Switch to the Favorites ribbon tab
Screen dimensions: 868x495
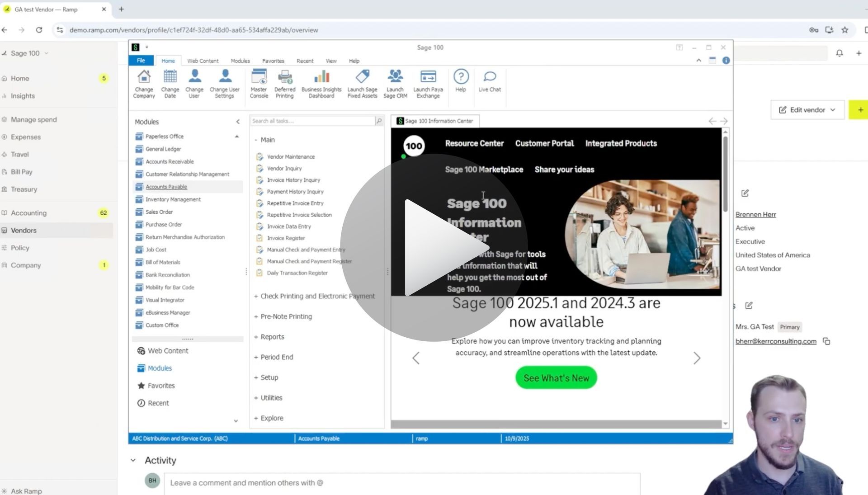coord(273,61)
